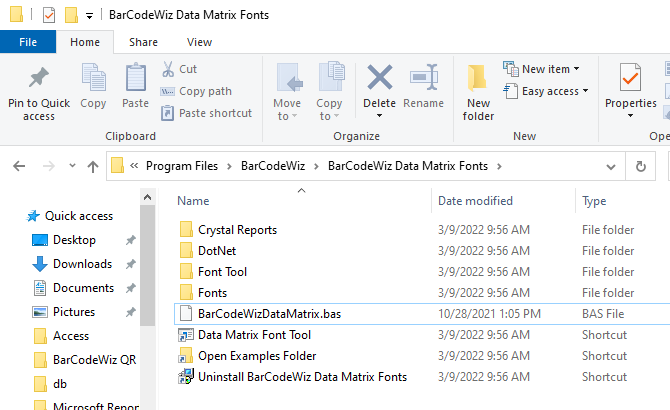This screenshot has width=670, height=410.
Task: Open Documents in the navigation pane
Action: [x=83, y=288]
